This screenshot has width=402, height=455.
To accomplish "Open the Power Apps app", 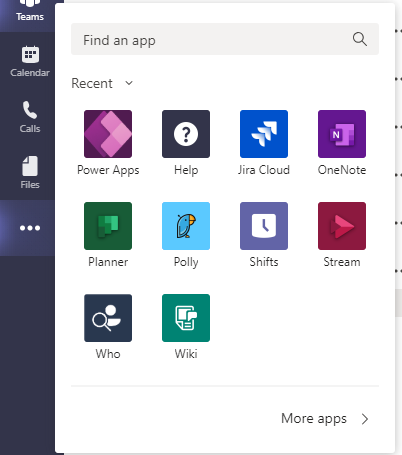I will 108,134.
